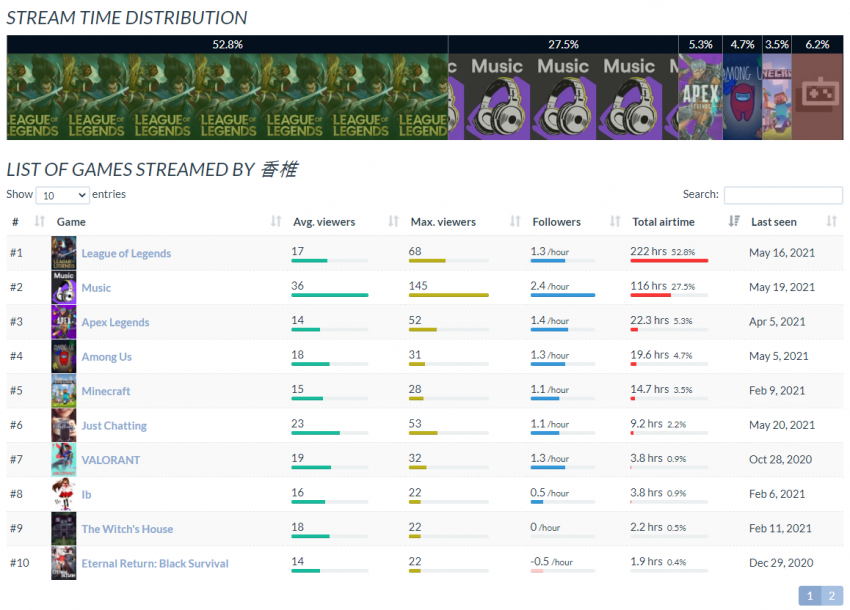Open The Witch's House game link
The height and width of the screenshot is (610, 850).
tap(127, 529)
